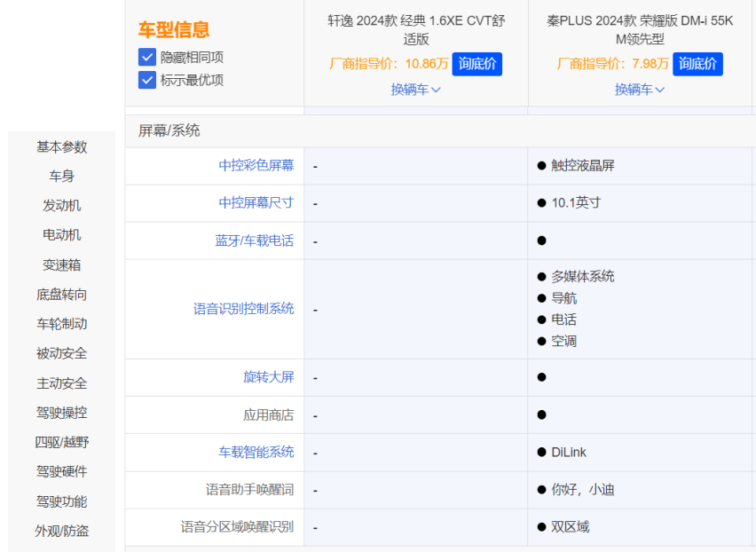
Task: Uncheck the 标示最优项 checkbox
Action: [x=147, y=80]
